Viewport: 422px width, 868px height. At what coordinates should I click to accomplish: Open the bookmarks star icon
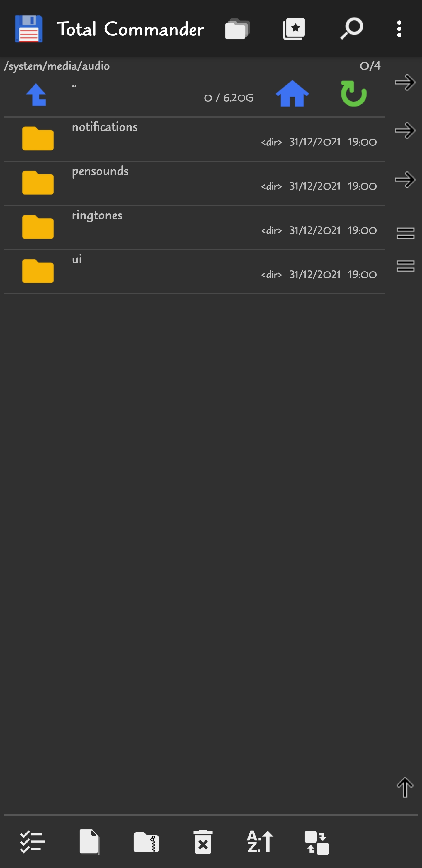pos(294,29)
